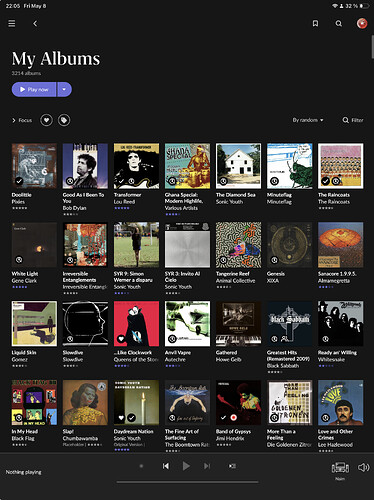The height and width of the screenshot is (500, 374).
Task: Click the red record badge on Band of Gypsys
Action: [x=234, y=418]
